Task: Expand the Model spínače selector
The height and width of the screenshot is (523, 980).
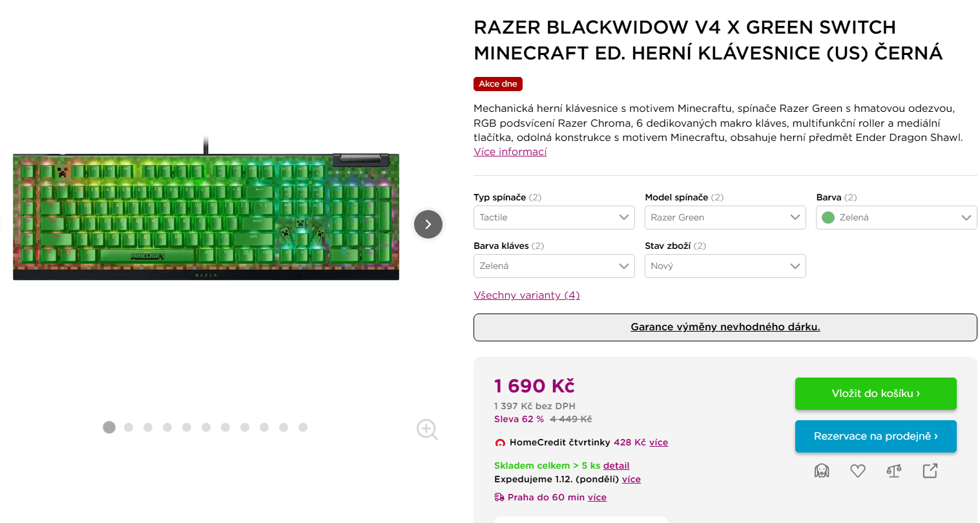Action: click(x=725, y=217)
